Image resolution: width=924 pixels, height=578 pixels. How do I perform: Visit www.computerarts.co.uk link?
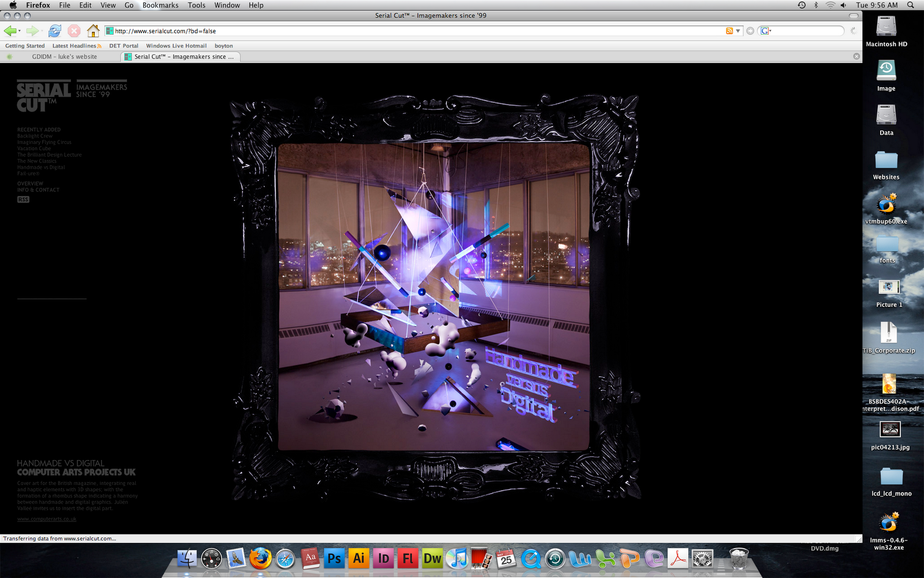pyautogui.click(x=47, y=519)
